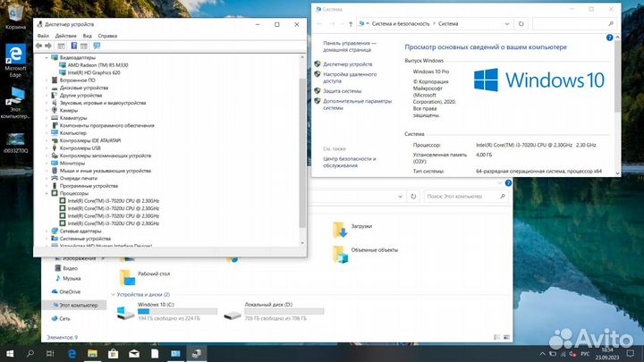Open the Защита системы link

[342, 91]
